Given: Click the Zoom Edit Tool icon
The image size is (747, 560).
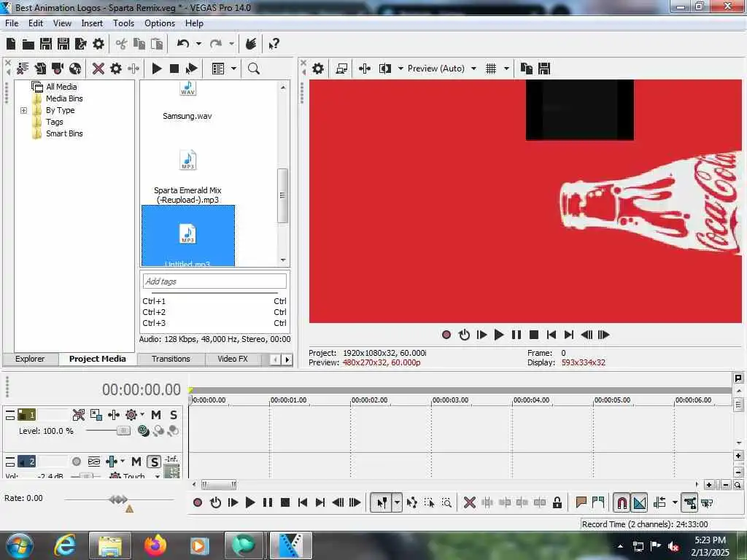Looking at the screenshot, I should 447,502.
